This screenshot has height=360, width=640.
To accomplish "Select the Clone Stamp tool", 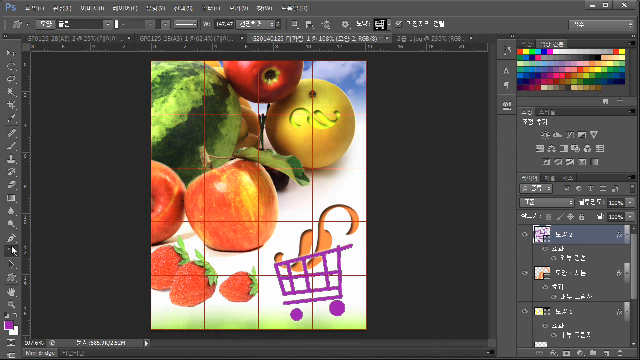I will click(x=11, y=159).
